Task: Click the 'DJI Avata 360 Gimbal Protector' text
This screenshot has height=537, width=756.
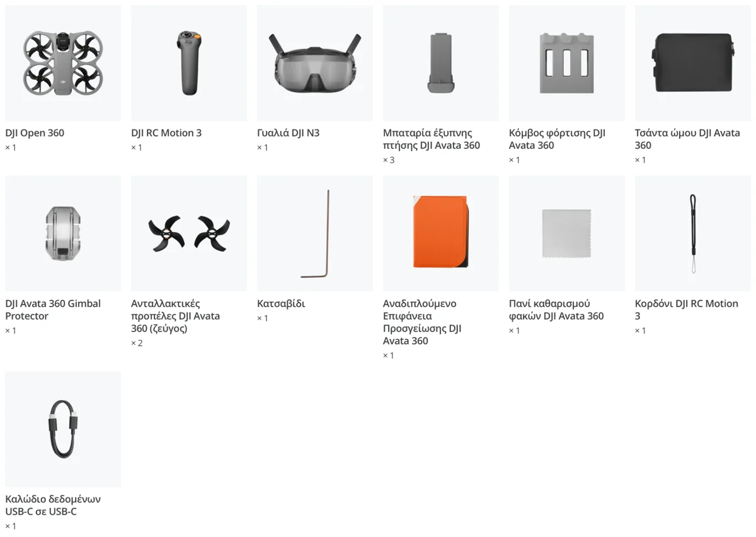Action: 53,310
